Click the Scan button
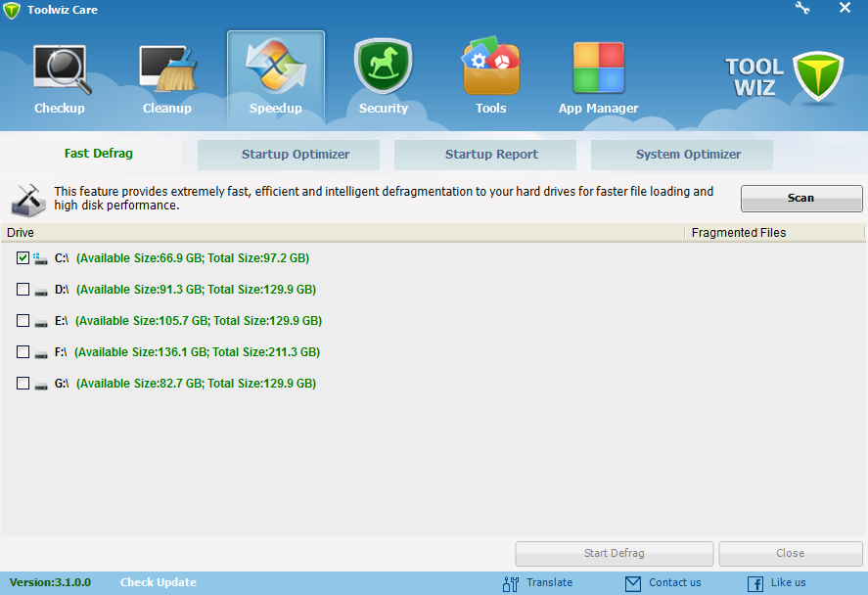The height and width of the screenshot is (595, 868). (x=801, y=198)
